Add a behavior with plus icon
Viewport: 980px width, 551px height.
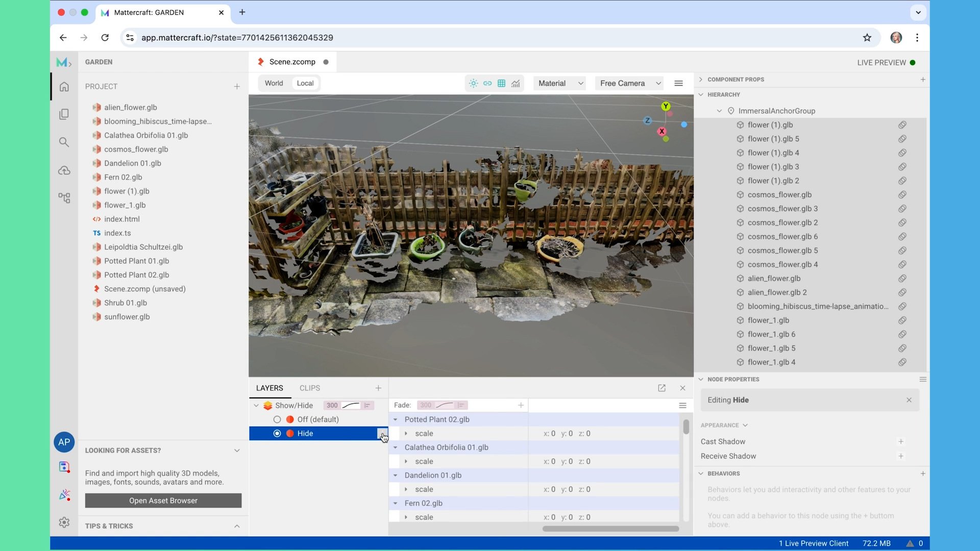click(923, 474)
